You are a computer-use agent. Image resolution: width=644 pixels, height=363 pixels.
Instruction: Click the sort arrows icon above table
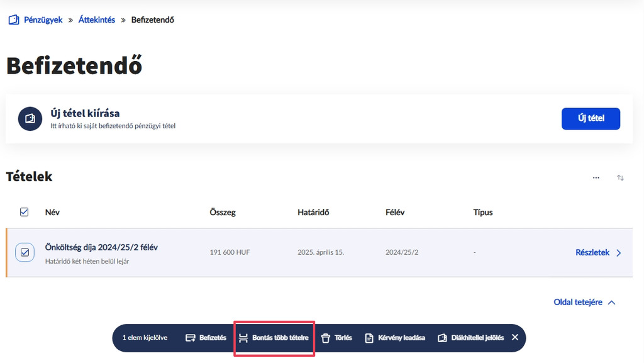620,178
